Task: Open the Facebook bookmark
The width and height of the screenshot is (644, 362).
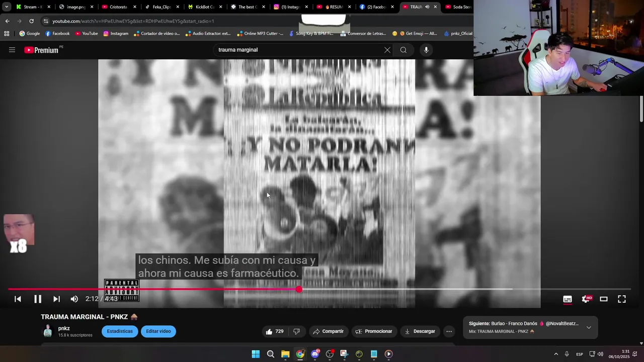Action: point(57,34)
